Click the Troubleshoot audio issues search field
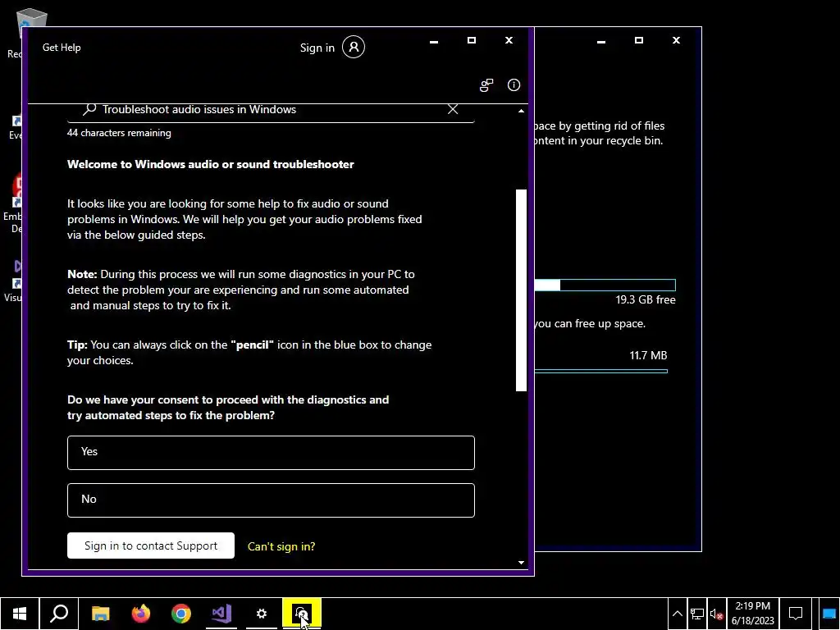This screenshot has width=840, height=630. tap(271, 111)
